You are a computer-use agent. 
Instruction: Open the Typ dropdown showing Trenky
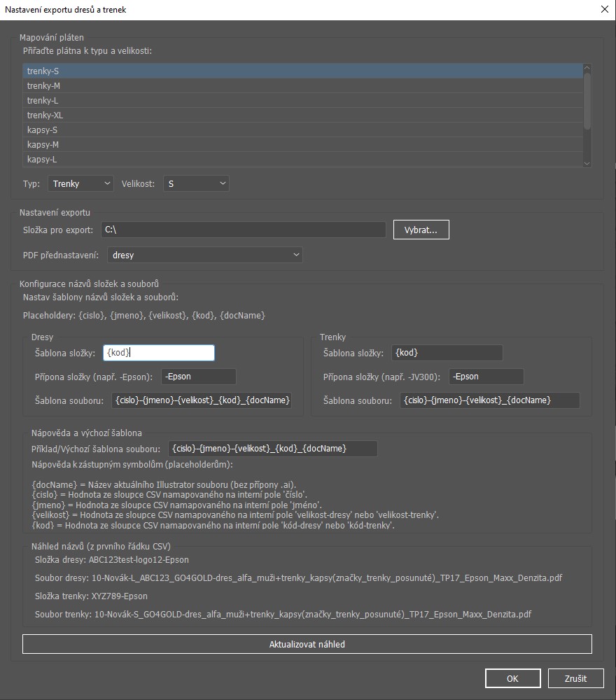[x=80, y=184]
